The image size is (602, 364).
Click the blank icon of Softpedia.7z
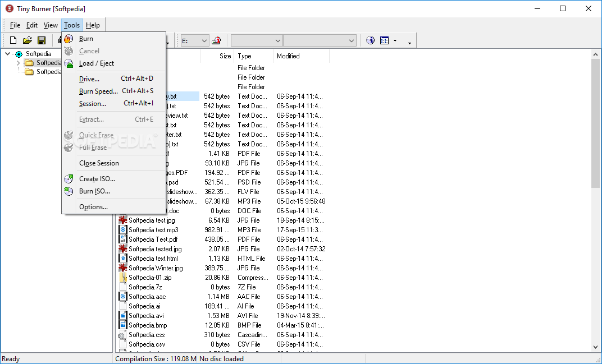point(123,287)
